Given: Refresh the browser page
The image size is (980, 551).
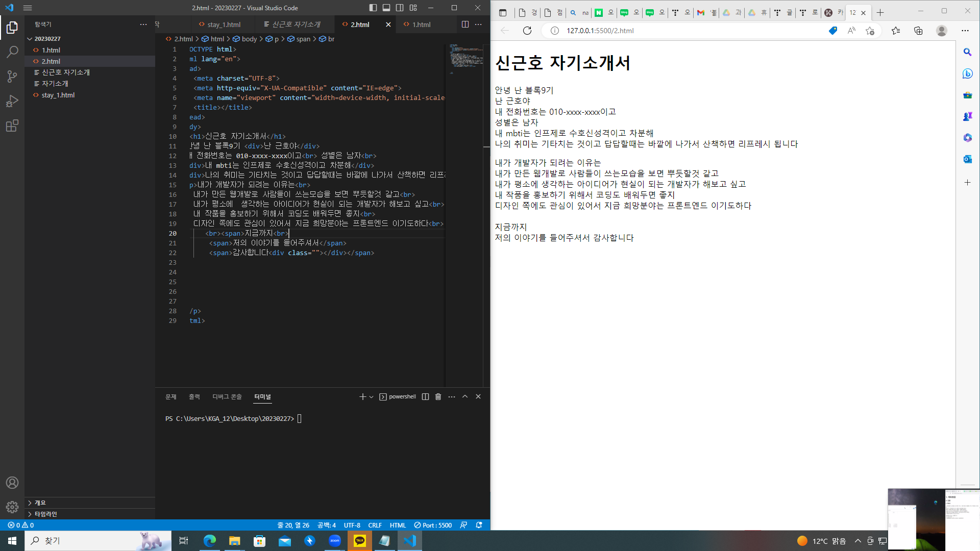Looking at the screenshot, I should point(527,31).
